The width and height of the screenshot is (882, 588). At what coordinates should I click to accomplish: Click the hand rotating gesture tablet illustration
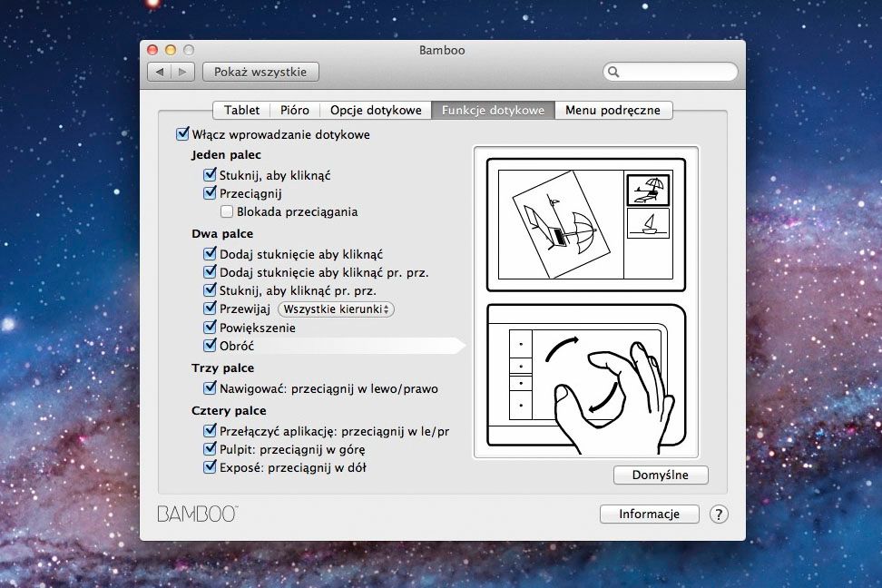tap(586, 378)
